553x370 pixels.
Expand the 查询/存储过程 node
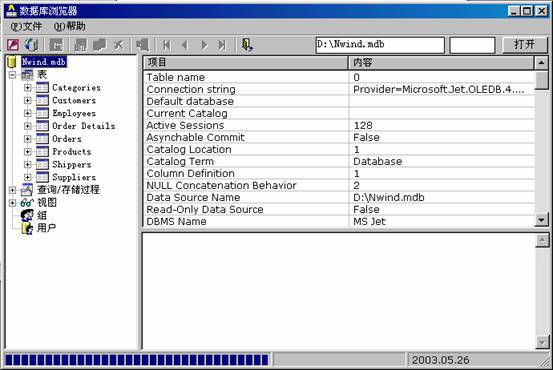click(x=12, y=190)
